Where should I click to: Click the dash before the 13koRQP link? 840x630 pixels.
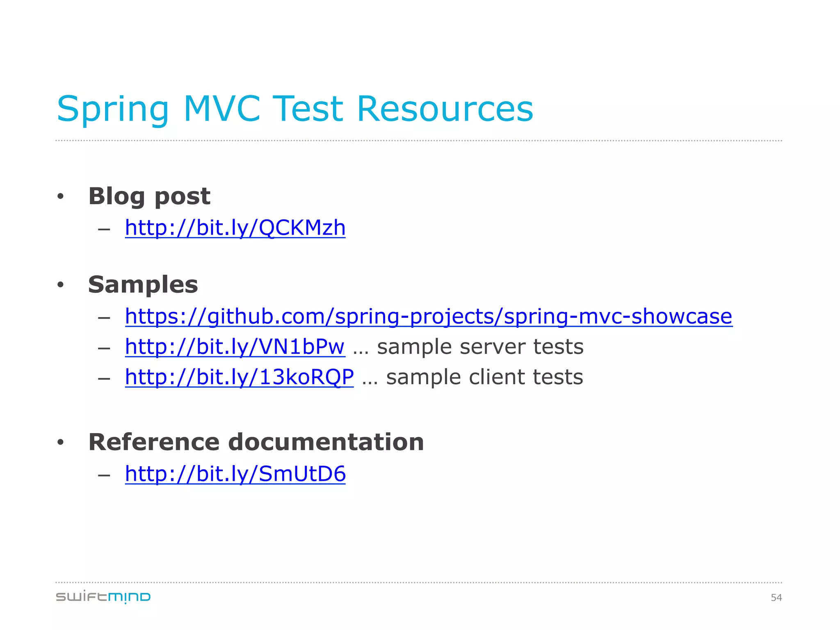pos(104,379)
